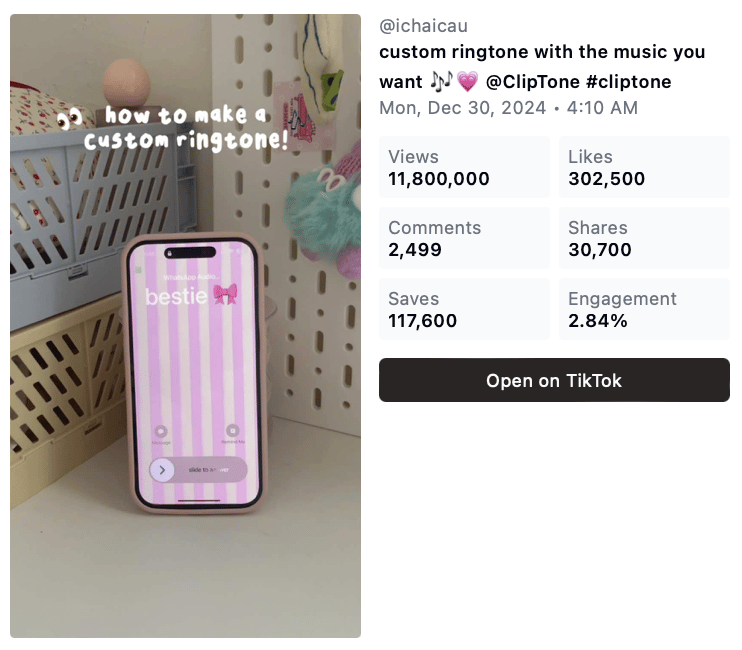Click the googly eyes emoji overlay

click(70, 118)
